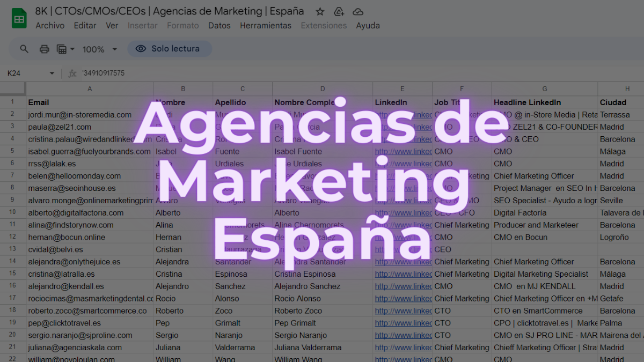Select cell belen@helloomonday.com

pos(90,176)
